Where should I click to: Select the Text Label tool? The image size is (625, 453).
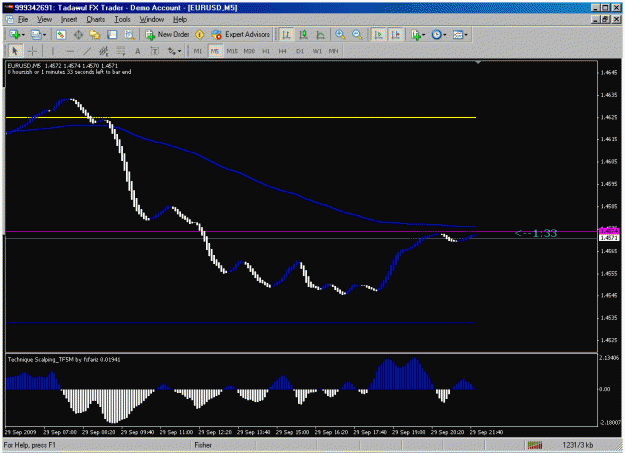point(155,51)
